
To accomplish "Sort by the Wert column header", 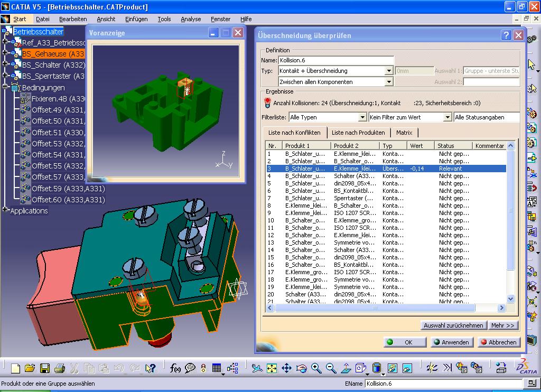I will (420, 146).
